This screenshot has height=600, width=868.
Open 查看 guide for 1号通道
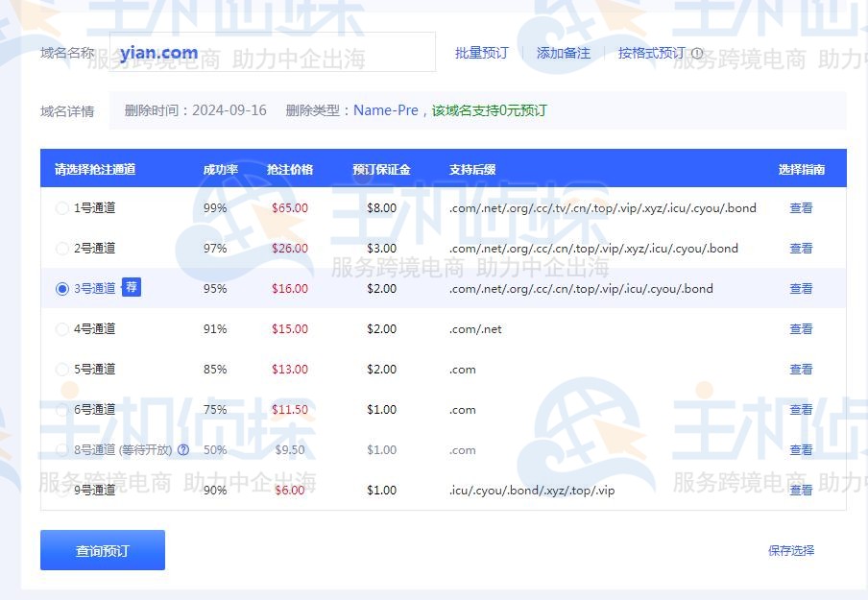click(x=801, y=207)
